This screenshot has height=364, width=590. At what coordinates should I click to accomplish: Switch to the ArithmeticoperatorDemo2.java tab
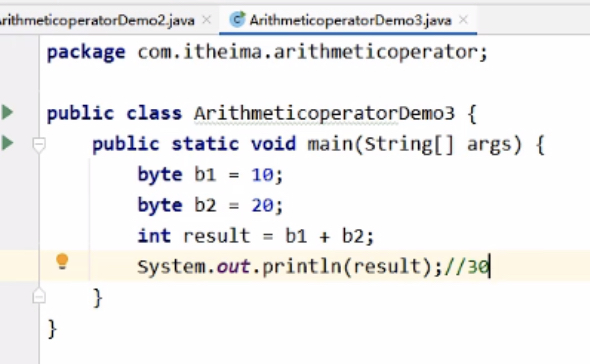(x=97, y=20)
